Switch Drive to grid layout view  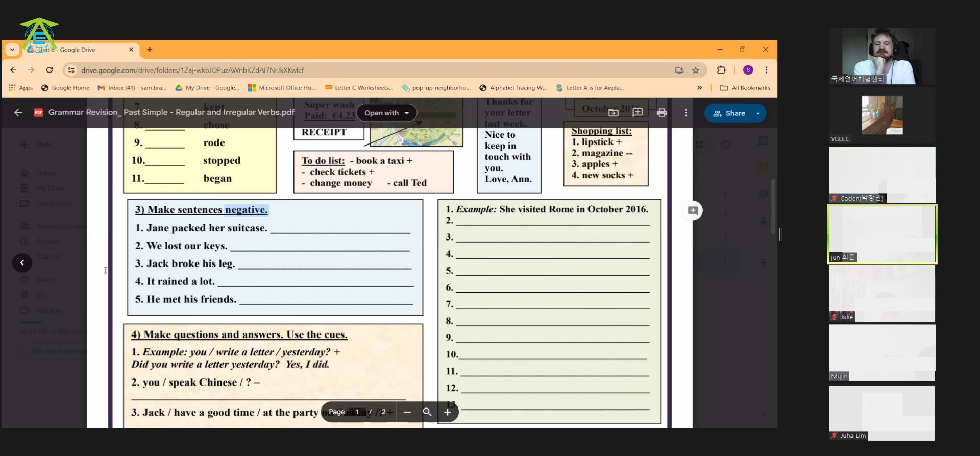pyautogui.click(x=700, y=145)
